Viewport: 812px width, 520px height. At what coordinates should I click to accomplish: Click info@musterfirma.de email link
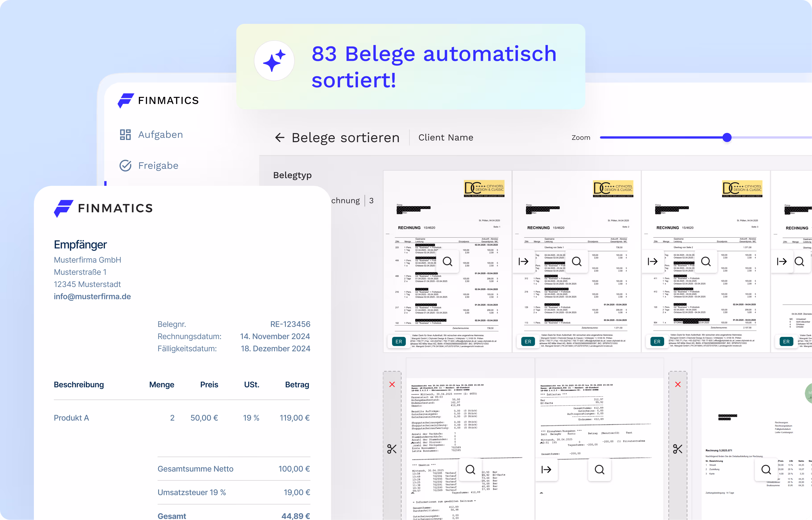(92, 297)
